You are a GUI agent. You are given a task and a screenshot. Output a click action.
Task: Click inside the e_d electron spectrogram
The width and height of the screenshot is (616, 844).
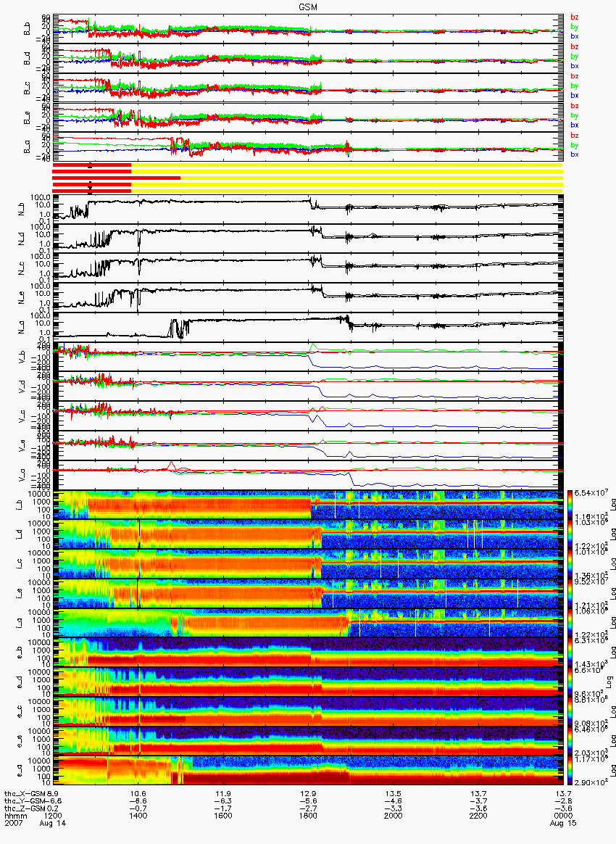pos(308,682)
